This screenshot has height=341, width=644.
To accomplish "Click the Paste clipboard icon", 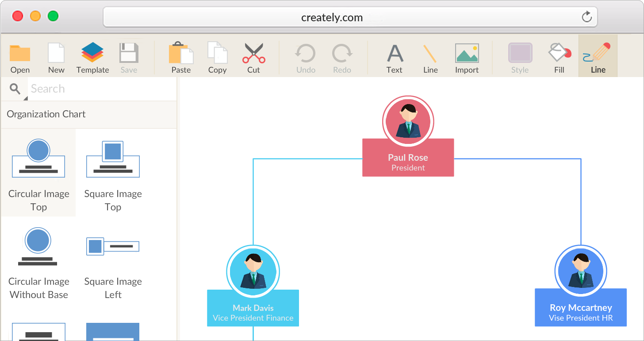I will pos(181,54).
